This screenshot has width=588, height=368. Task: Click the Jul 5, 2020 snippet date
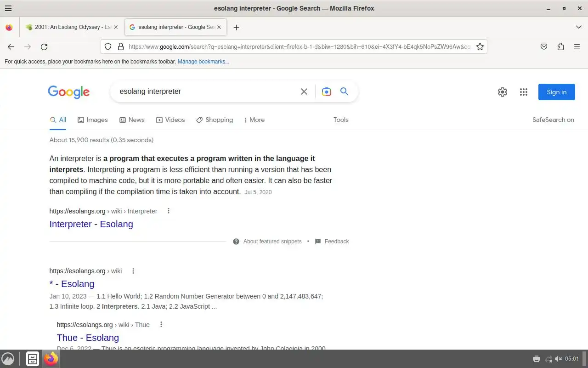point(258,192)
